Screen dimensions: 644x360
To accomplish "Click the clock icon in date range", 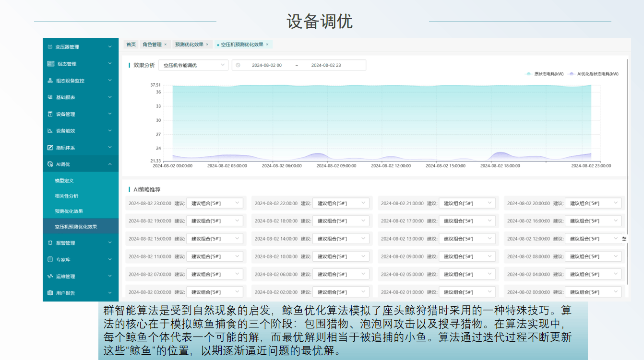I will 238,65.
